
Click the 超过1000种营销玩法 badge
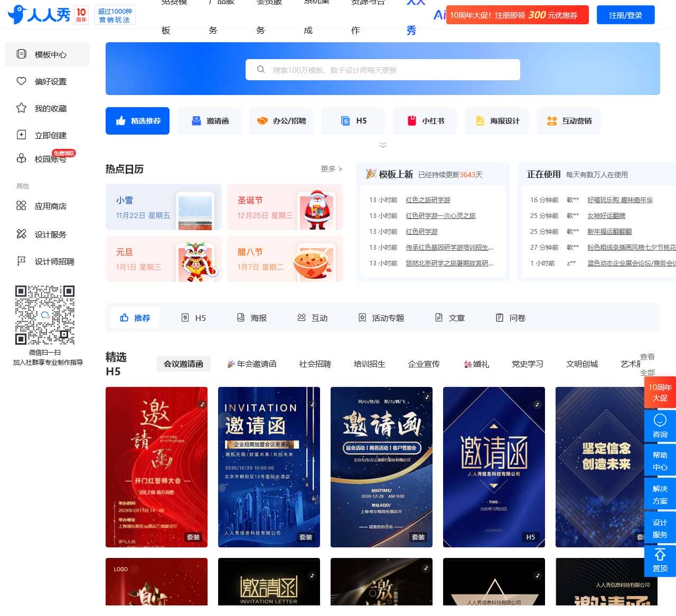point(115,15)
